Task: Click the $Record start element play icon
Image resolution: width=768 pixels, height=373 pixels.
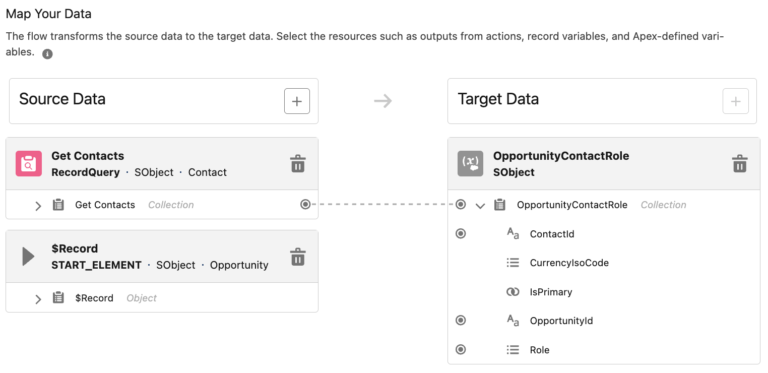Action: (x=28, y=256)
